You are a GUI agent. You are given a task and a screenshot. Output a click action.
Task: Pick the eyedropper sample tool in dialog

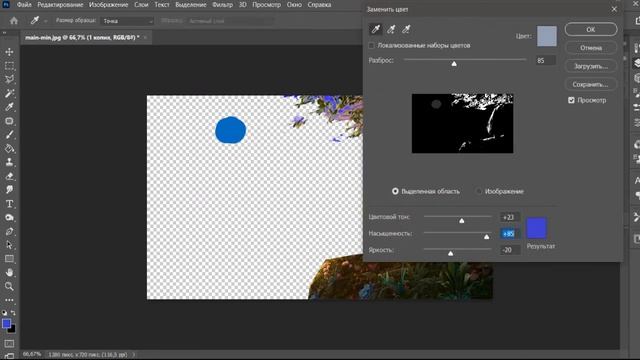[x=376, y=29]
